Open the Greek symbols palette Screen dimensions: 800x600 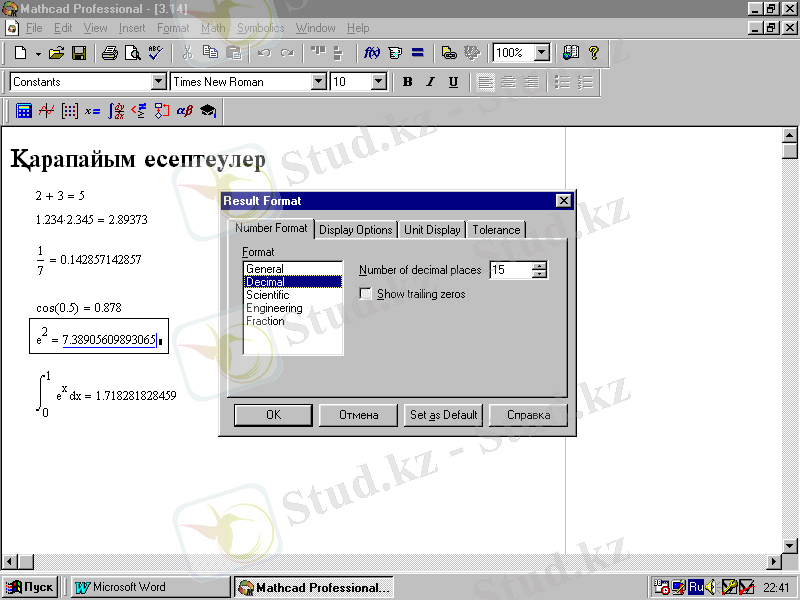point(184,111)
